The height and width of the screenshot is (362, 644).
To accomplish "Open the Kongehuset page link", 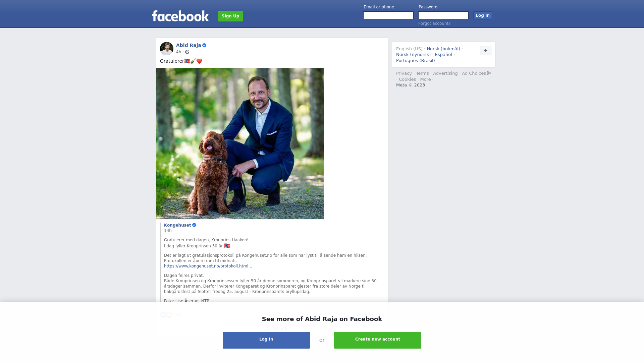I will click(x=177, y=225).
